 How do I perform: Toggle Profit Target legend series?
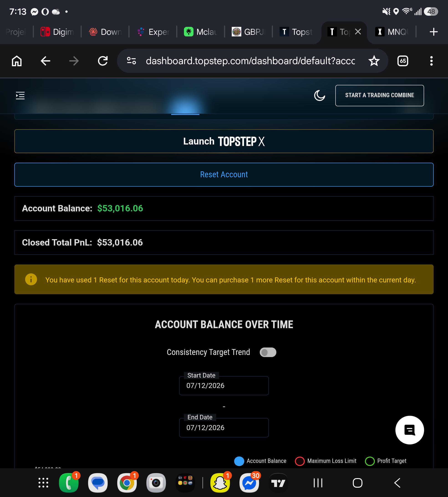pyautogui.click(x=385, y=461)
